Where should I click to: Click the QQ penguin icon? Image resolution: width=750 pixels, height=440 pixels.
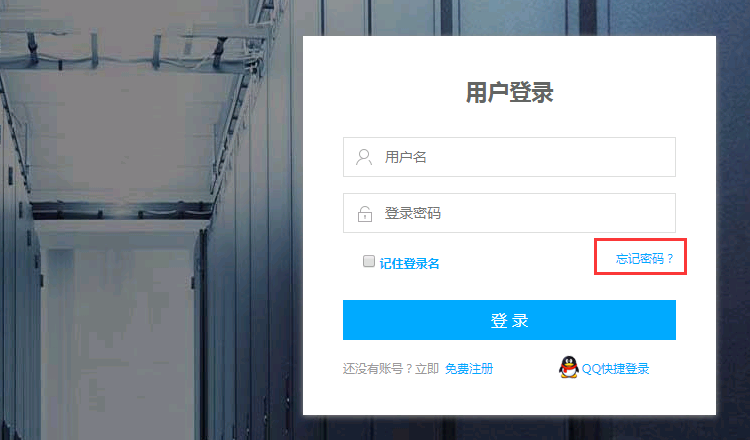569,367
